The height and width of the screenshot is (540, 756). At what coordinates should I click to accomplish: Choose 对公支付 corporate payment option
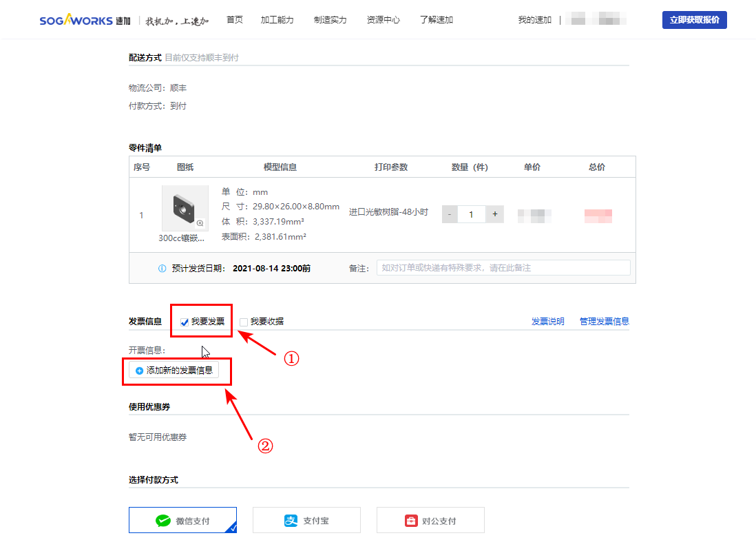(430, 520)
